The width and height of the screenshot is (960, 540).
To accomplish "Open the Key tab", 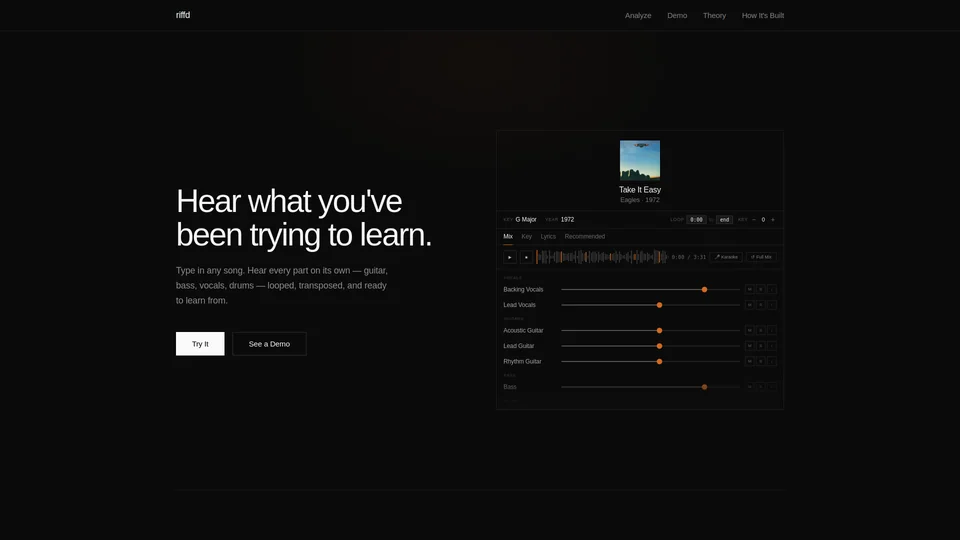I will coord(527,236).
